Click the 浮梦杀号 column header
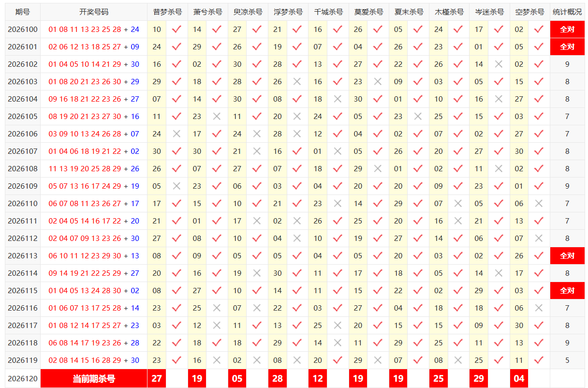588x388 pixels. tap(288, 12)
